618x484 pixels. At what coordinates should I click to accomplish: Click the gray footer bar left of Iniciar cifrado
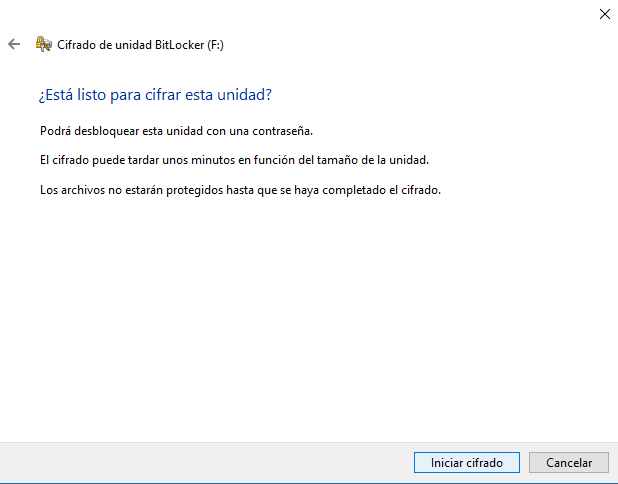click(x=200, y=462)
